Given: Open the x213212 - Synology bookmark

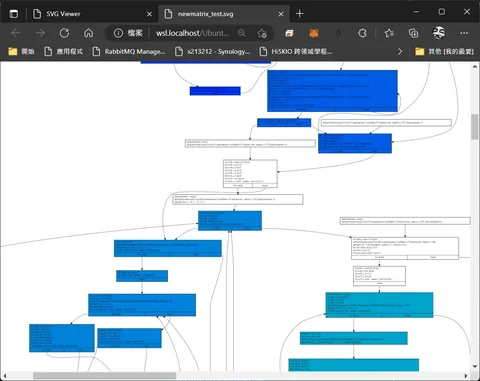Looking at the screenshot, I should tap(212, 51).
